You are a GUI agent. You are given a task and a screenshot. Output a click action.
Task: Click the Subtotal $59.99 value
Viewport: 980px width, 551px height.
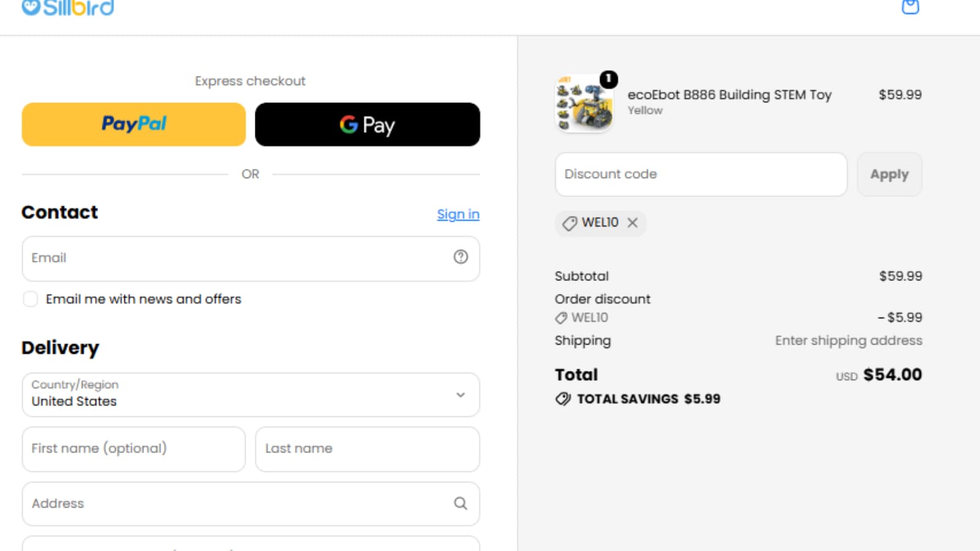click(900, 276)
